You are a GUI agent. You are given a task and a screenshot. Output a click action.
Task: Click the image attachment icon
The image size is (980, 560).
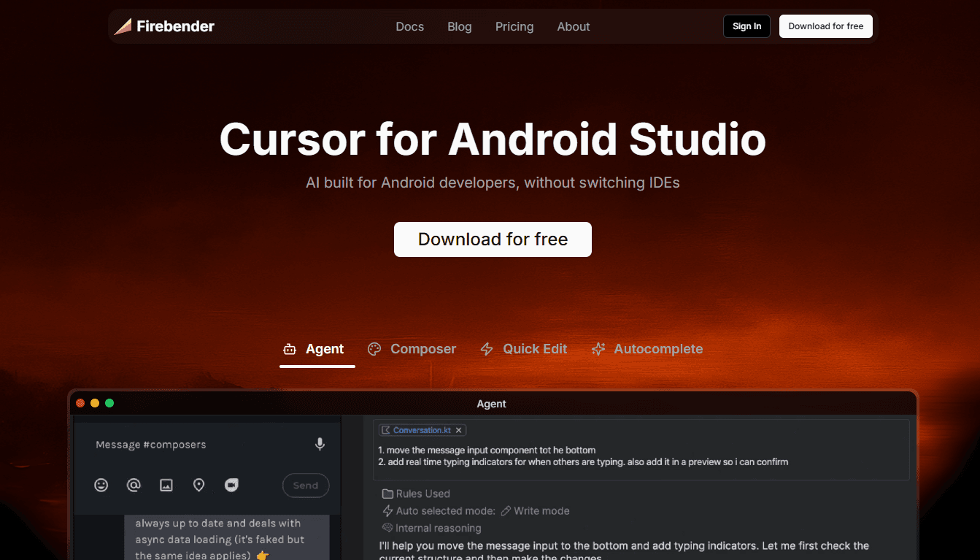pyautogui.click(x=166, y=485)
